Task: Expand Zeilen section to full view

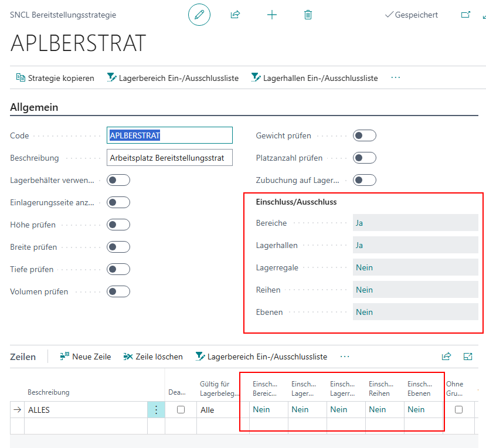Action: (468, 357)
